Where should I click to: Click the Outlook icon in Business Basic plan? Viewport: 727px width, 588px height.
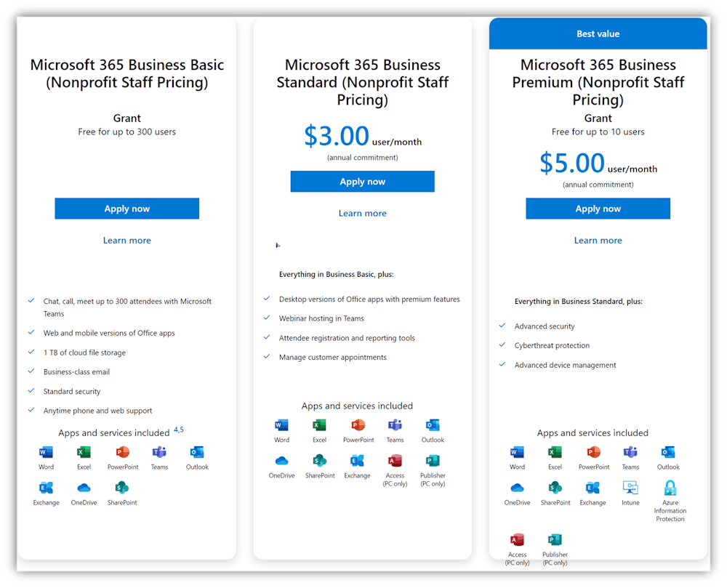[197, 452]
